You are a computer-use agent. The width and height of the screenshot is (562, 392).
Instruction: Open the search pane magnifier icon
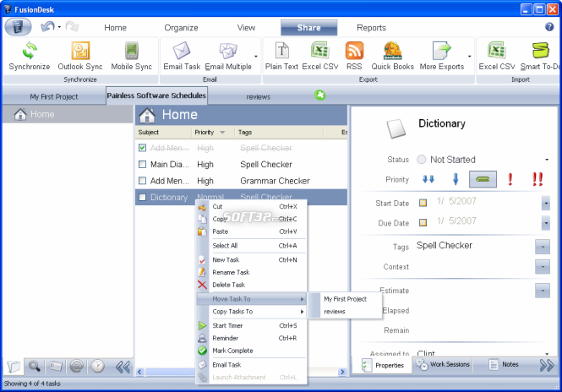(x=35, y=366)
